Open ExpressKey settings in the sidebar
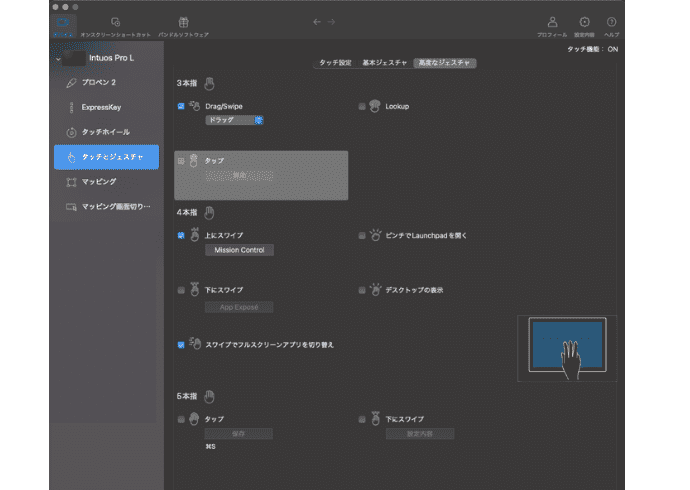This screenshot has height=490, width=690. coord(101,107)
